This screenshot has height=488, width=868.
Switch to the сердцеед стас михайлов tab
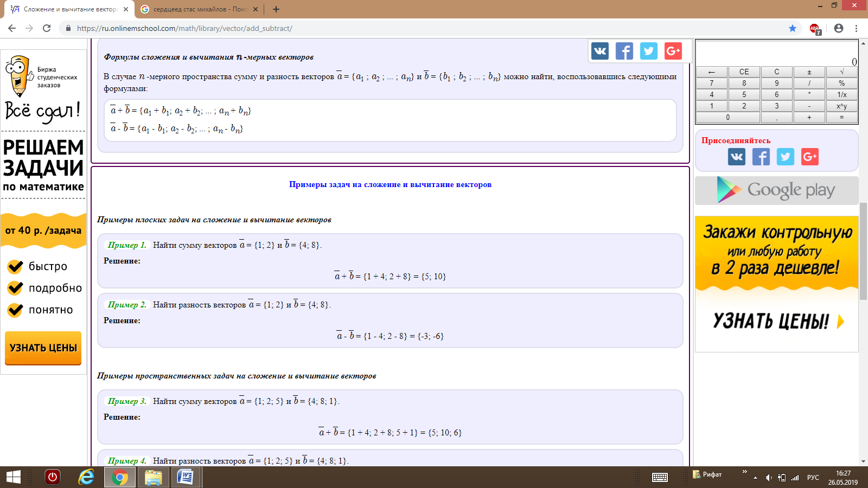tap(195, 9)
